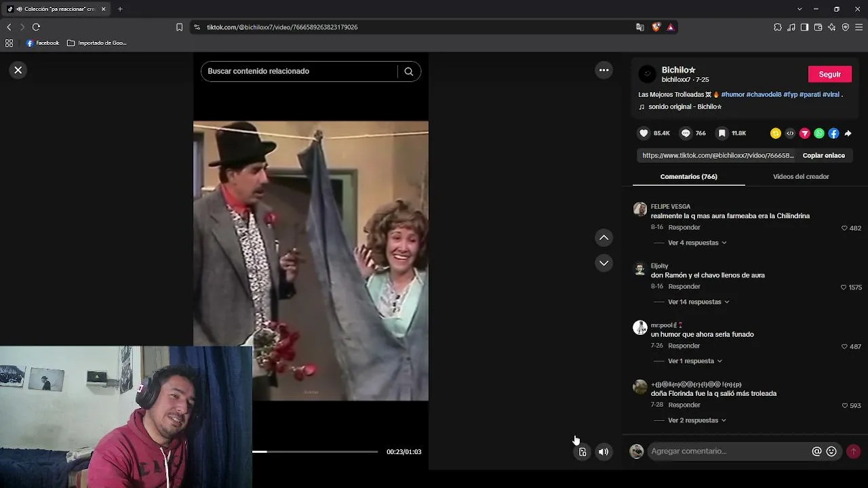Follow Bichilo with the Seguir button
Image resolution: width=868 pixels, height=488 pixels.
click(830, 74)
